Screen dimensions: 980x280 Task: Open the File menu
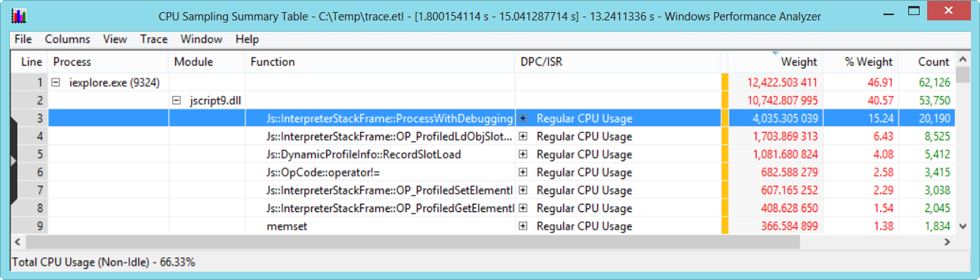point(23,39)
